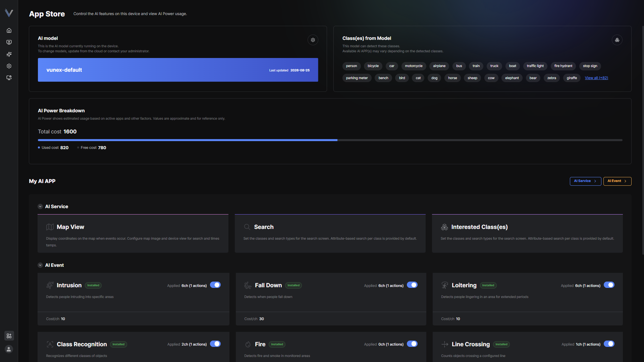Open the playback monitor icon in the sidebar
This screenshot has height=362, width=644.
(x=9, y=42)
